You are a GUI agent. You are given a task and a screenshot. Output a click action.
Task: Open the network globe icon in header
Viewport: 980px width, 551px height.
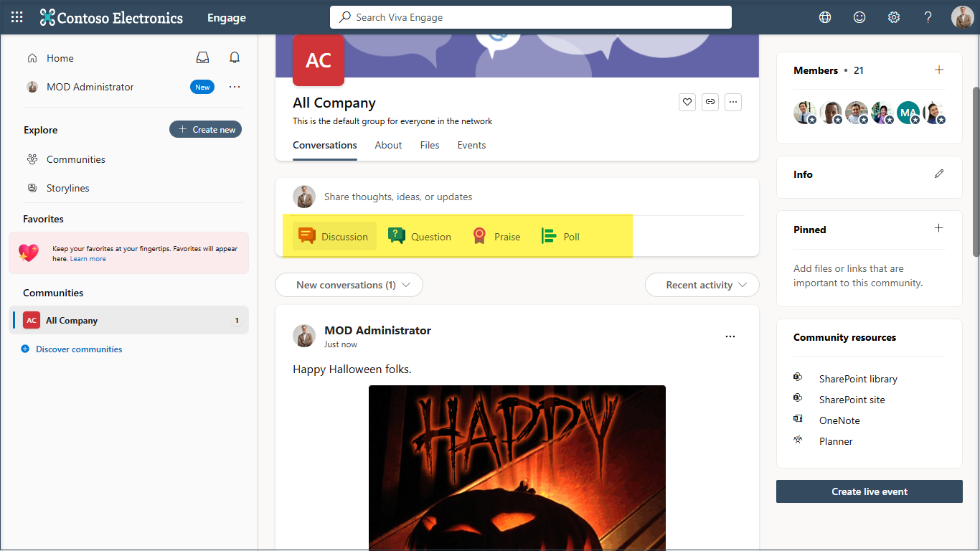[825, 17]
